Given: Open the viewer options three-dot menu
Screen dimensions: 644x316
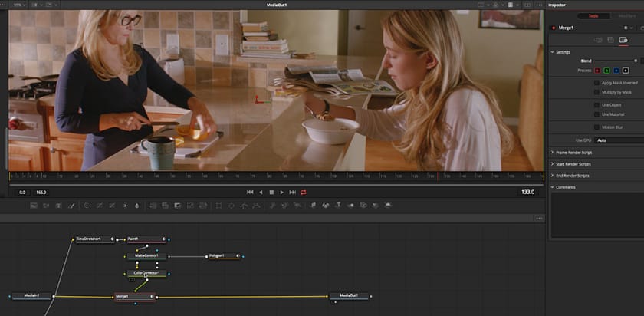Looking at the screenshot, I should point(539,5).
